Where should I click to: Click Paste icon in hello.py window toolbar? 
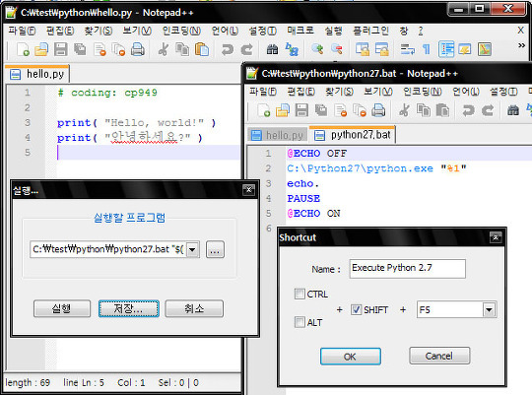(x=202, y=49)
